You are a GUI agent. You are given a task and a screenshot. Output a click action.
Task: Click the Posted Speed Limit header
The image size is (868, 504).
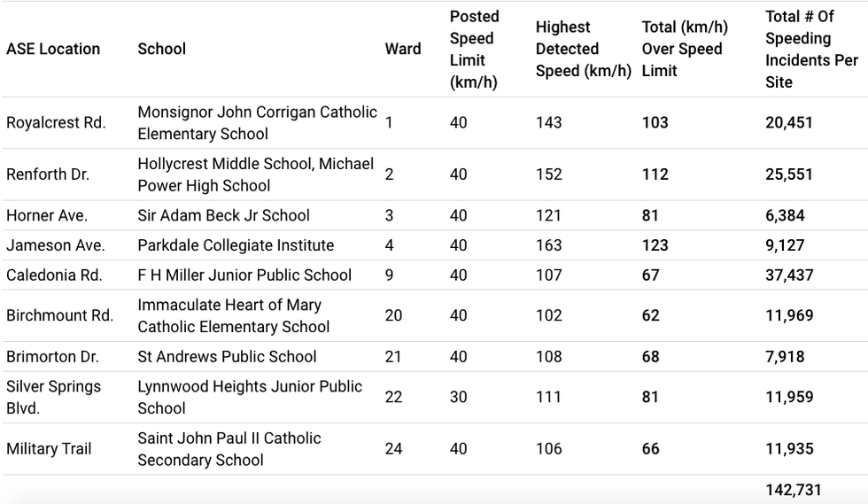point(475,50)
